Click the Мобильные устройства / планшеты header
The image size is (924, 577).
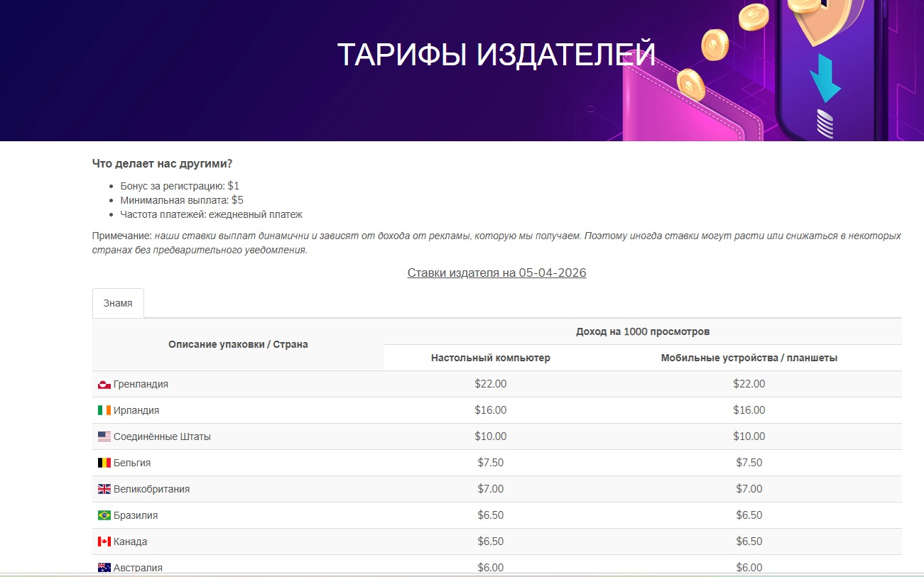point(749,357)
